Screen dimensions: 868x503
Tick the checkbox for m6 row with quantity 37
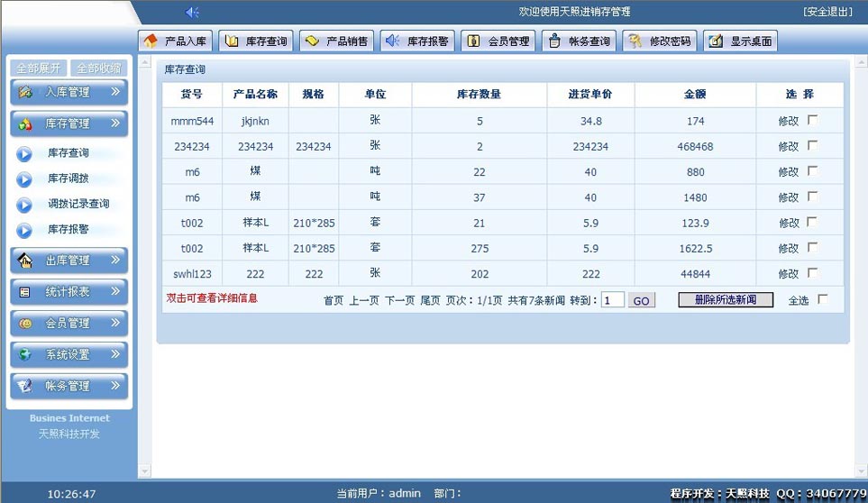(x=813, y=196)
